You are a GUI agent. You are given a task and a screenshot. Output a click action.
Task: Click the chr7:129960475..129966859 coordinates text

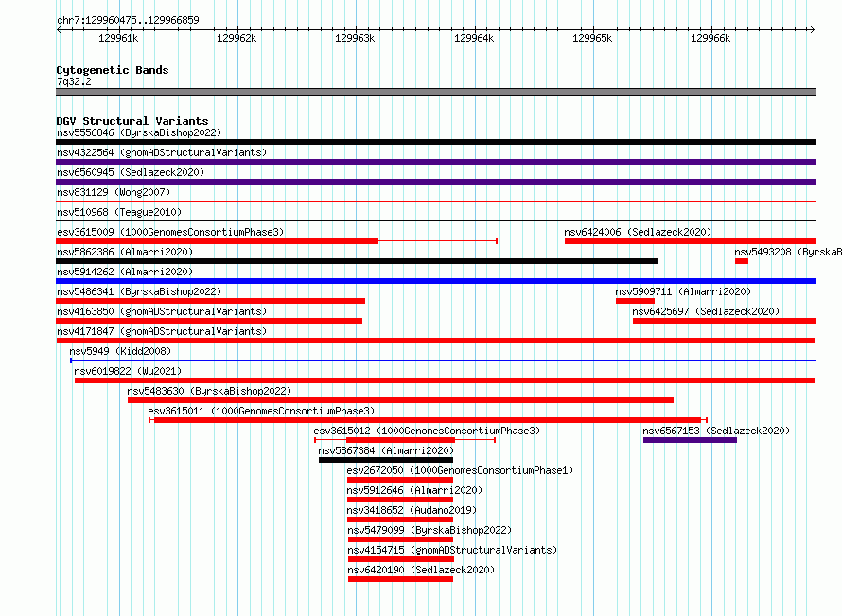tap(128, 20)
